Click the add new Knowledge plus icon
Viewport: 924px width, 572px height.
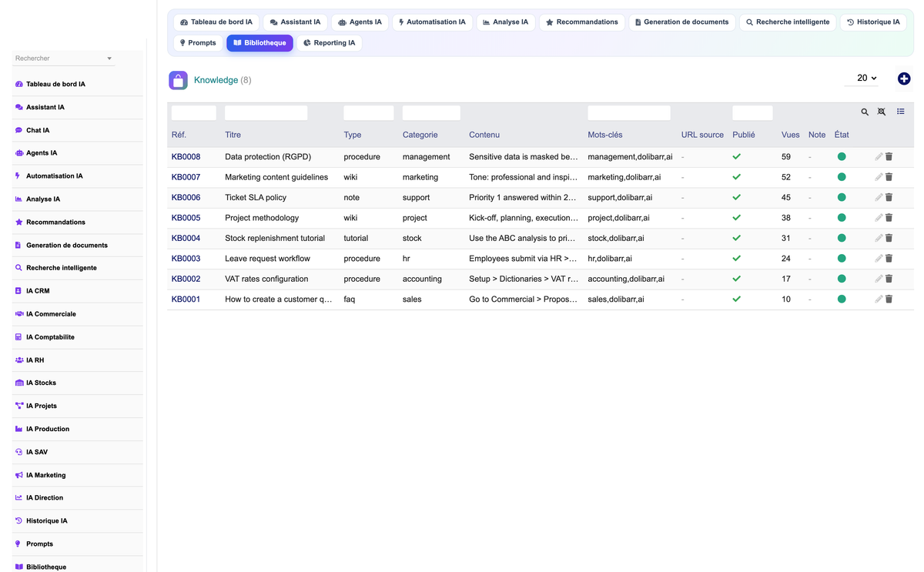click(904, 79)
